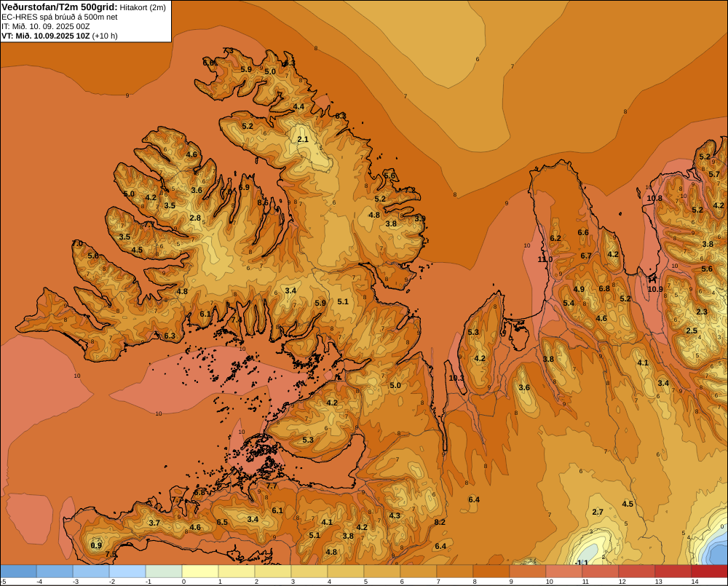
Task: Click the legend swatch between 9 and 10
Action: click(x=527, y=571)
